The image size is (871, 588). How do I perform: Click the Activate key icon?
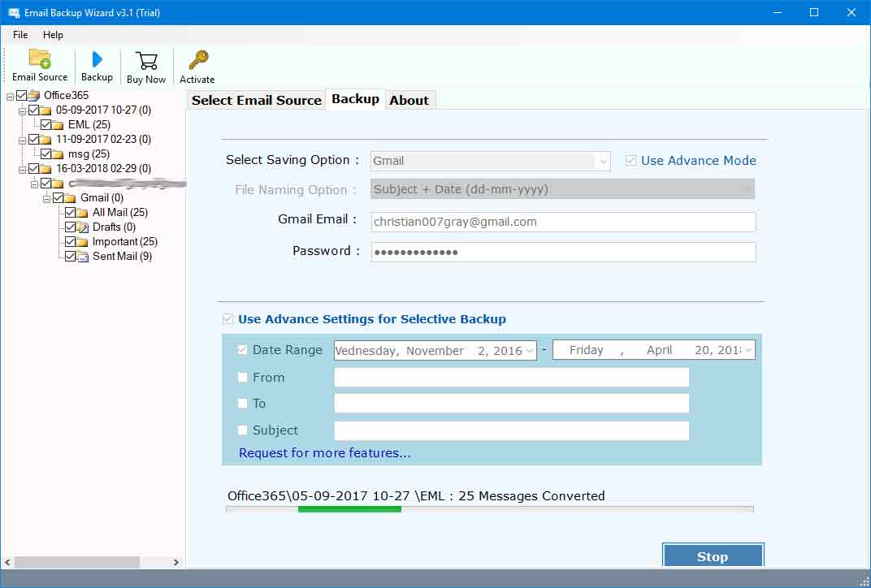(197, 61)
